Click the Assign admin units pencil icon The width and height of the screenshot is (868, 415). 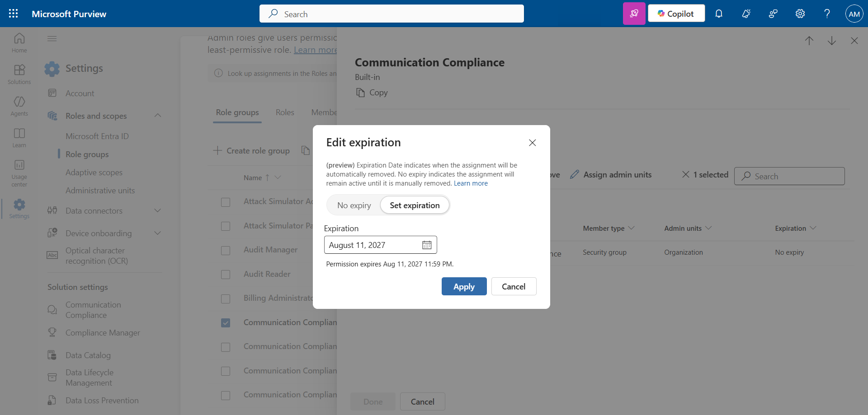click(x=575, y=174)
